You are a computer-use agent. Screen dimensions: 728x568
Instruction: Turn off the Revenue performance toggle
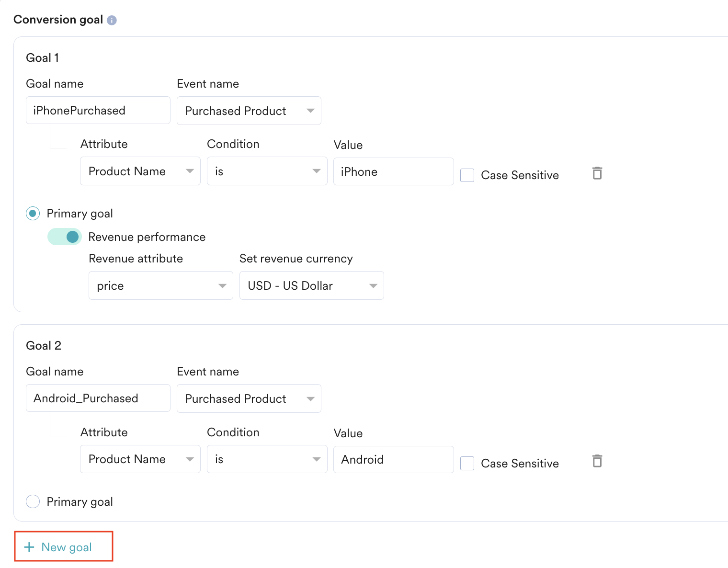(x=65, y=237)
